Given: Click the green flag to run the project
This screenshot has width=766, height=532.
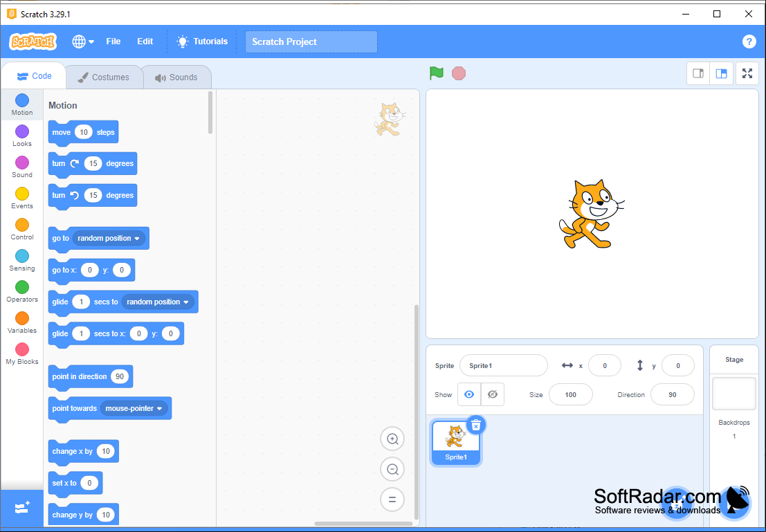Looking at the screenshot, I should (436, 73).
